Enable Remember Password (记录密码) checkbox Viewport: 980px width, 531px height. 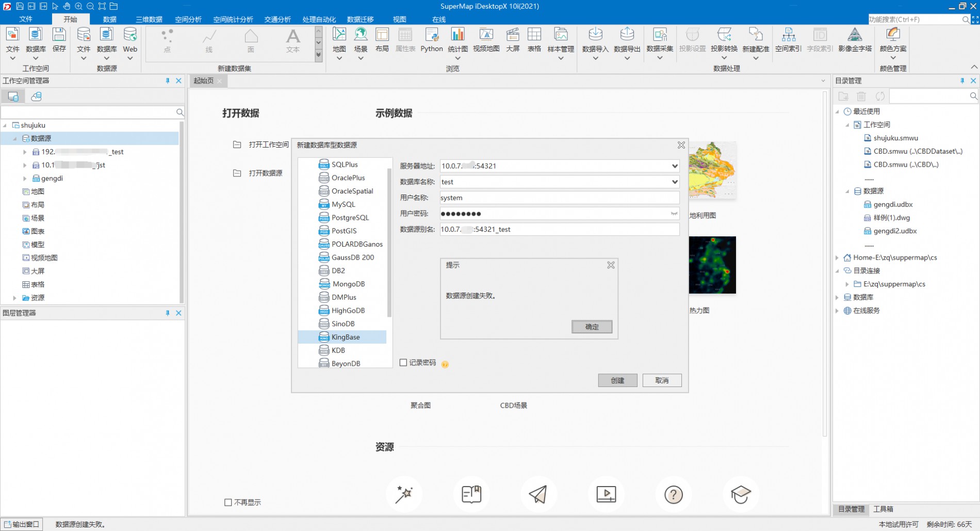[x=403, y=363]
